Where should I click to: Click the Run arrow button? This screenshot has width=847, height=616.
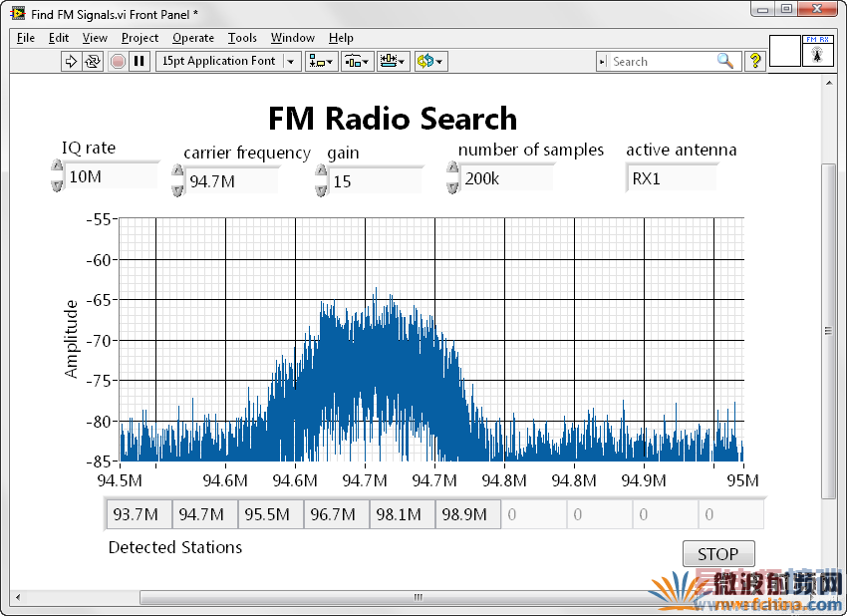[x=71, y=61]
